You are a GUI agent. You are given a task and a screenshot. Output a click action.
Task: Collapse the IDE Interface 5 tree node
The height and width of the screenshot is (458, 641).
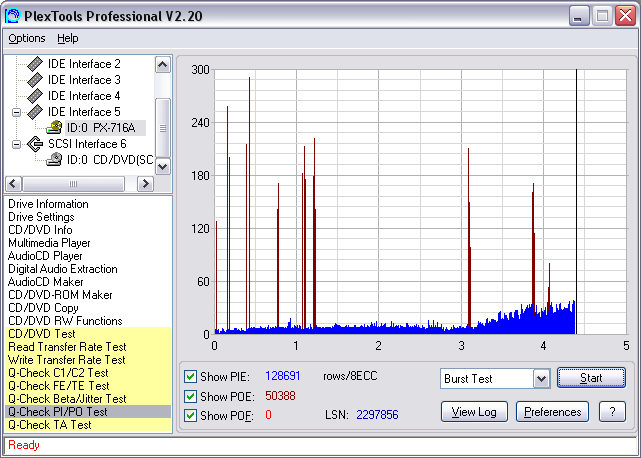16,112
